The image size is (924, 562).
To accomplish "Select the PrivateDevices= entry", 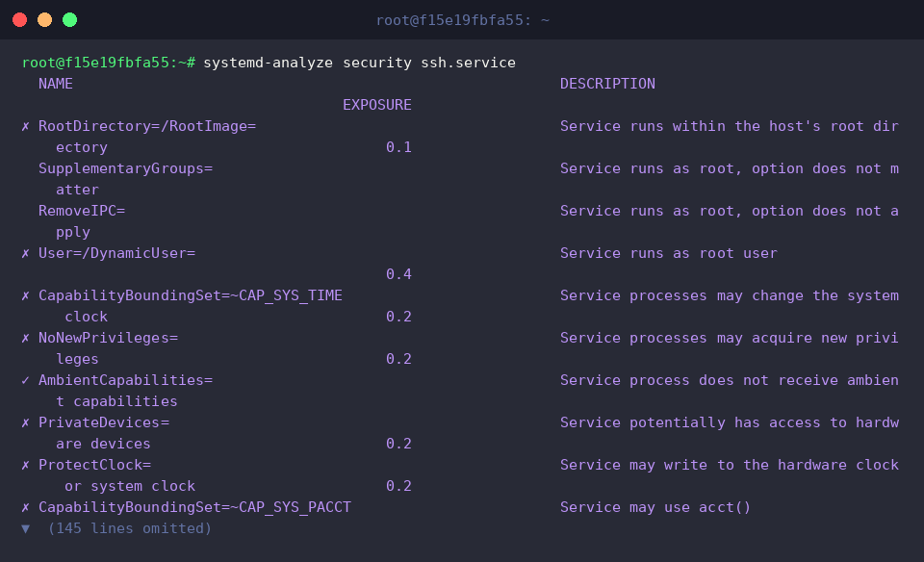I will [104, 423].
